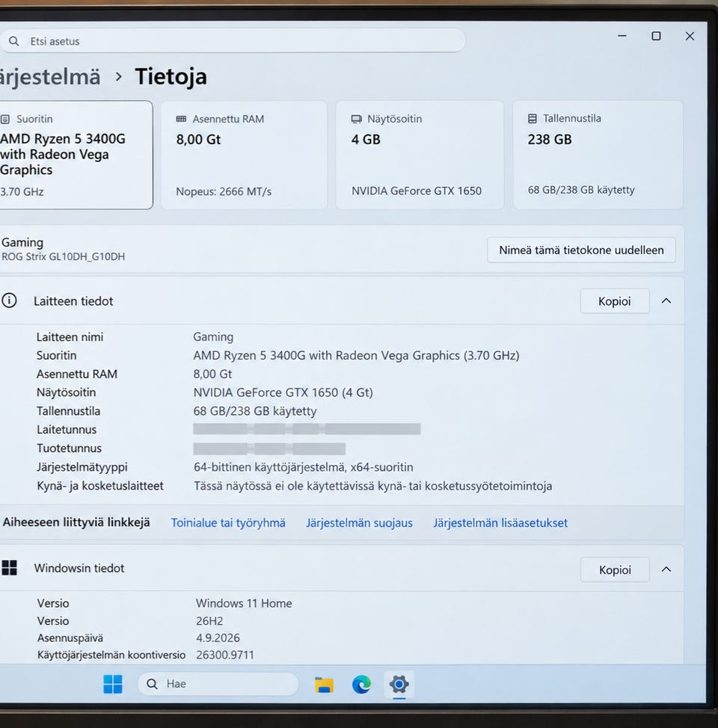This screenshot has height=728, width=718.
Task: Click the Tietoja page heading
Action: pos(171,76)
